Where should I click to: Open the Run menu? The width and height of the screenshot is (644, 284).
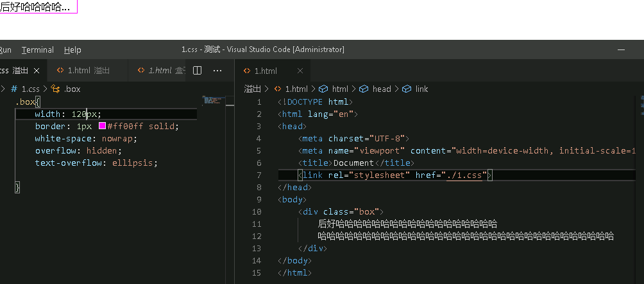click(x=5, y=50)
